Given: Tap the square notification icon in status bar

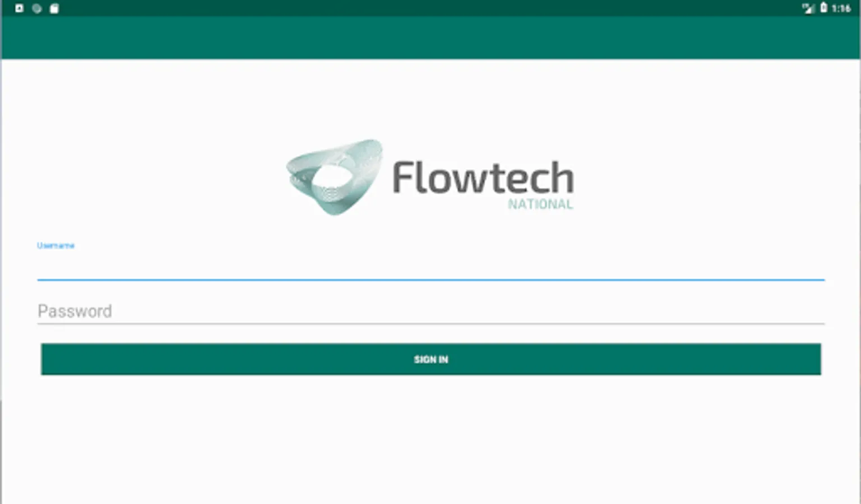Looking at the screenshot, I should pos(19,8).
